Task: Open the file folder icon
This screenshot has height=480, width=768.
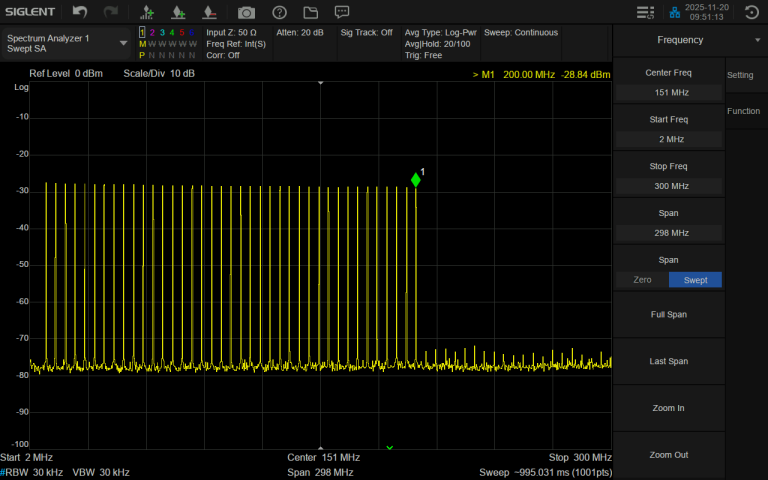Action: [310, 12]
